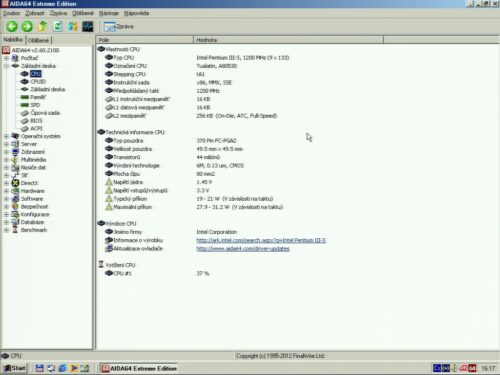The image size is (500, 375).
Task: Open the Zobrazit menu
Action: (35, 13)
